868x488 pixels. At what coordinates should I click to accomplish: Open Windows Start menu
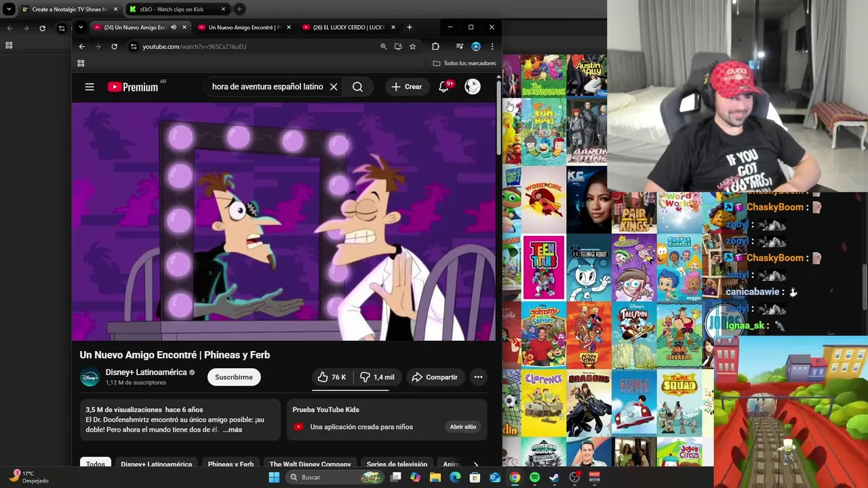pyautogui.click(x=274, y=477)
